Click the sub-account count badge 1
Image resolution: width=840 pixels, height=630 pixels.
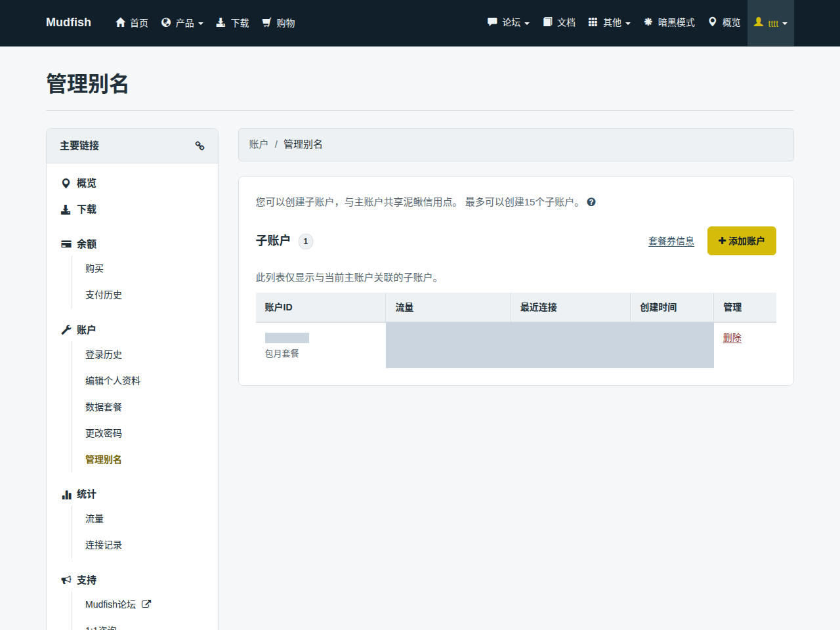(x=306, y=241)
